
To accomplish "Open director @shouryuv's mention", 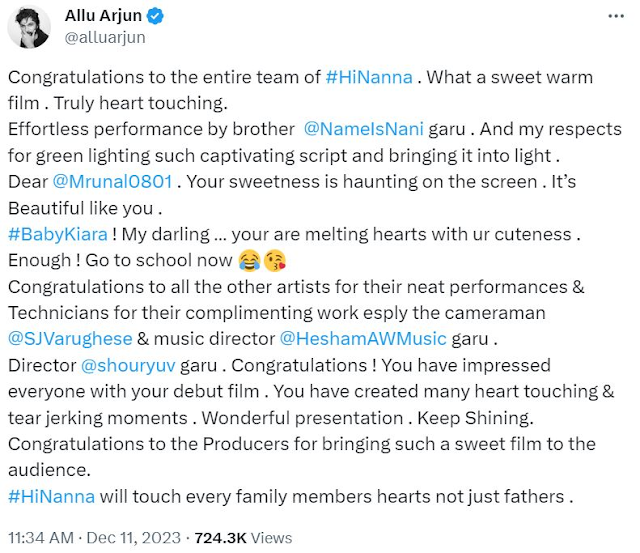I will point(128,365).
